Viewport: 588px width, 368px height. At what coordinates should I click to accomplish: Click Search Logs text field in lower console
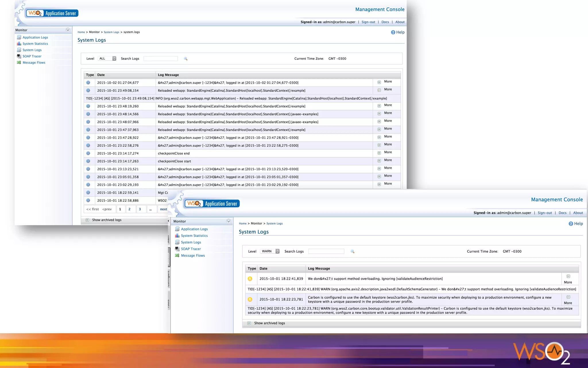pyautogui.click(x=326, y=251)
